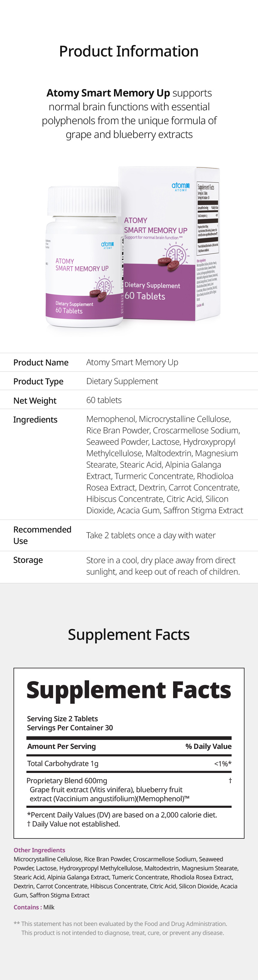
Task: Click the Ingredients row label
Action: 35,420
